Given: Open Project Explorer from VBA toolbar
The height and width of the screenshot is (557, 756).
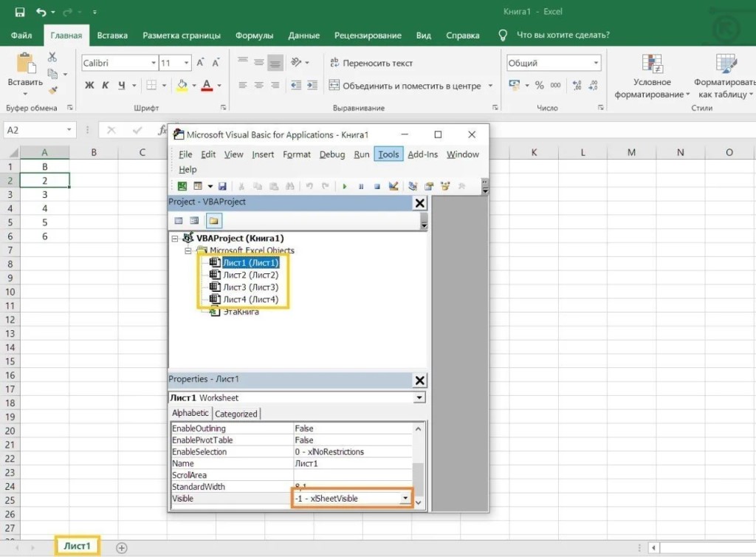Looking at the screenshot, I should click(413, 186).
